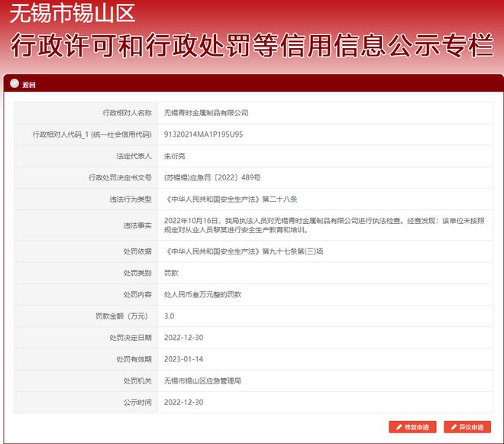Click the pencil icon on 异议申请

[x=452, y=426]
